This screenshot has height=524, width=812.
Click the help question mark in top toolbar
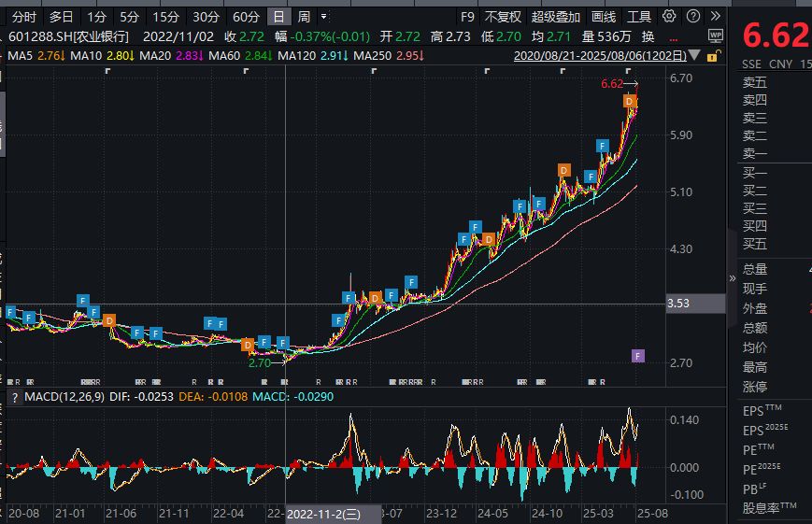tap(693, 17)
